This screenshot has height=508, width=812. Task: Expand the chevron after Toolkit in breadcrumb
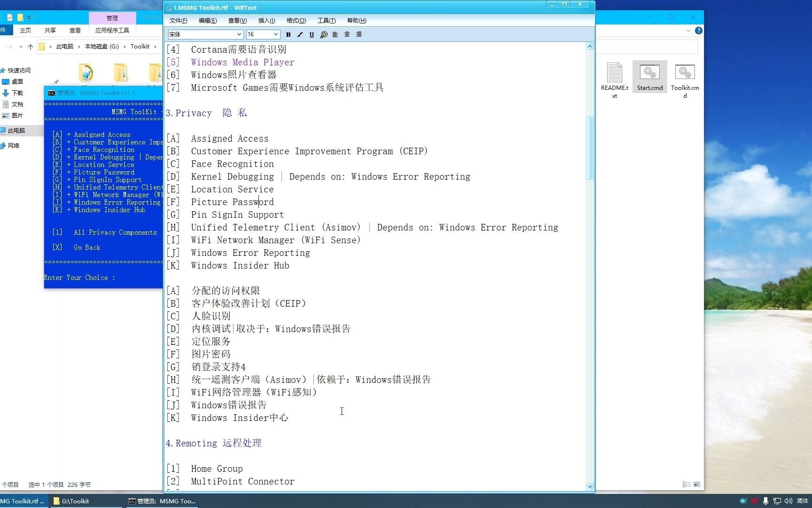(156, 47)
